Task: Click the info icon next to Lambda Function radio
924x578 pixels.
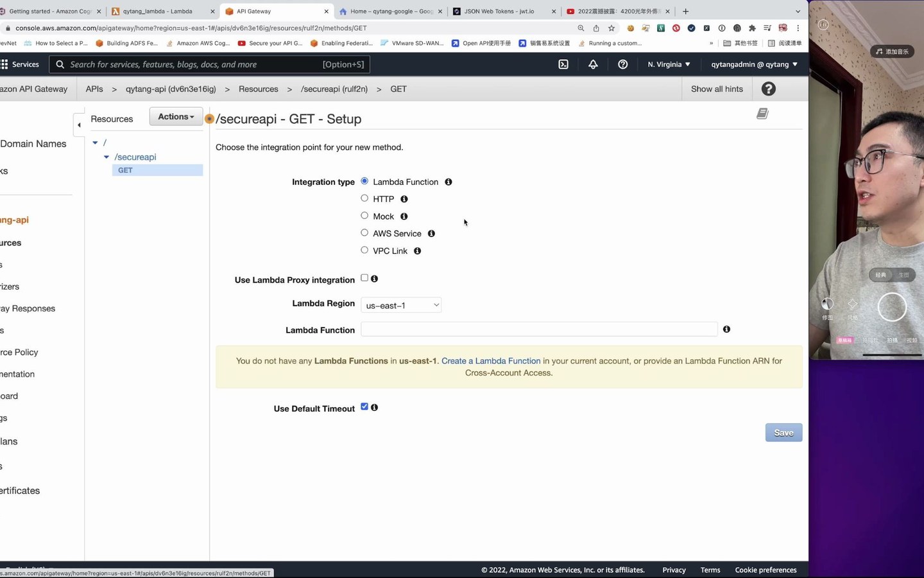Action: pyautogui.click(x=449, y=182)
